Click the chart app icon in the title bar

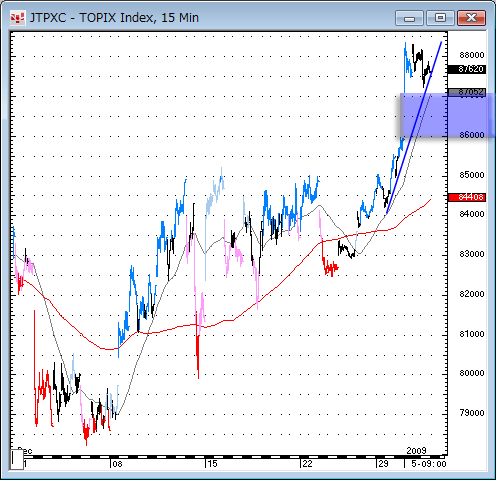pyautogui.click(x=17, y=18)
